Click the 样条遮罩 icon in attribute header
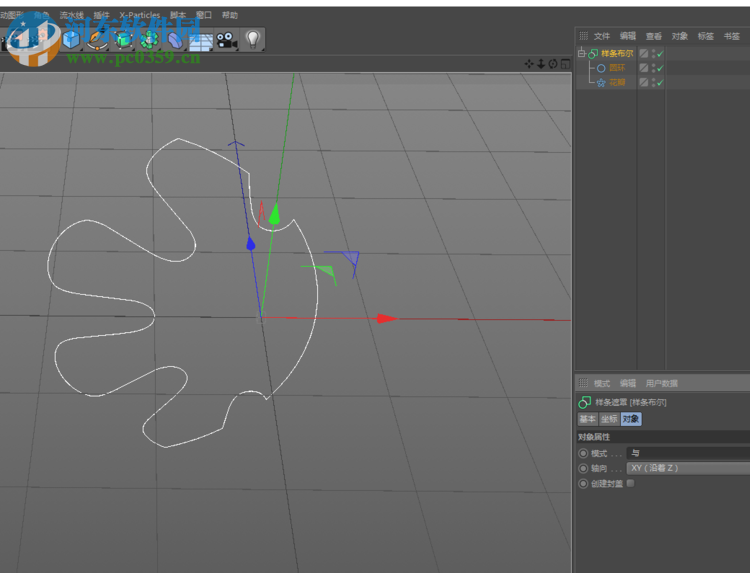 [x=584, y=402]
